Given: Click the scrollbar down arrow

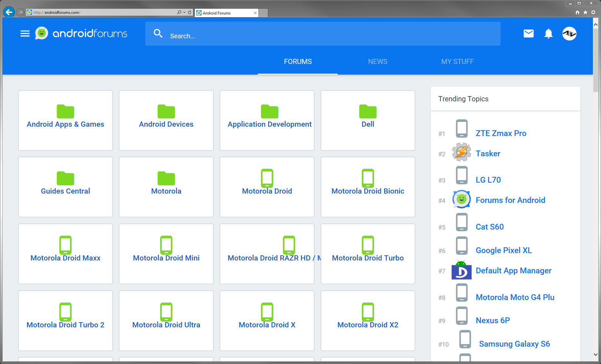Looking at the screenshot, I should tap(596, 354).
